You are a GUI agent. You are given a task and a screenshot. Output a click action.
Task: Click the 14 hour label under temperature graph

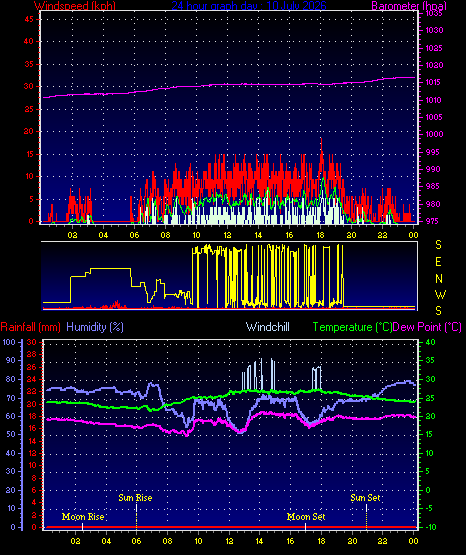[259, 541]
